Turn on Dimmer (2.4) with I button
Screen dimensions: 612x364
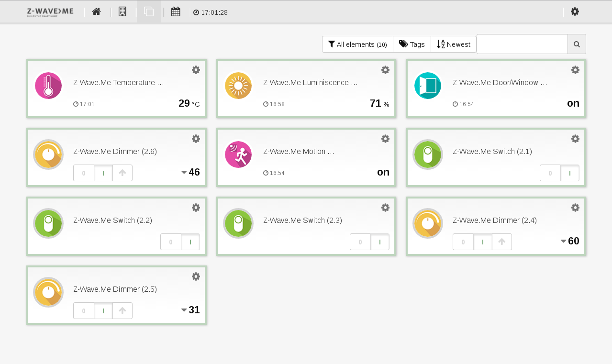click(483, 242)
